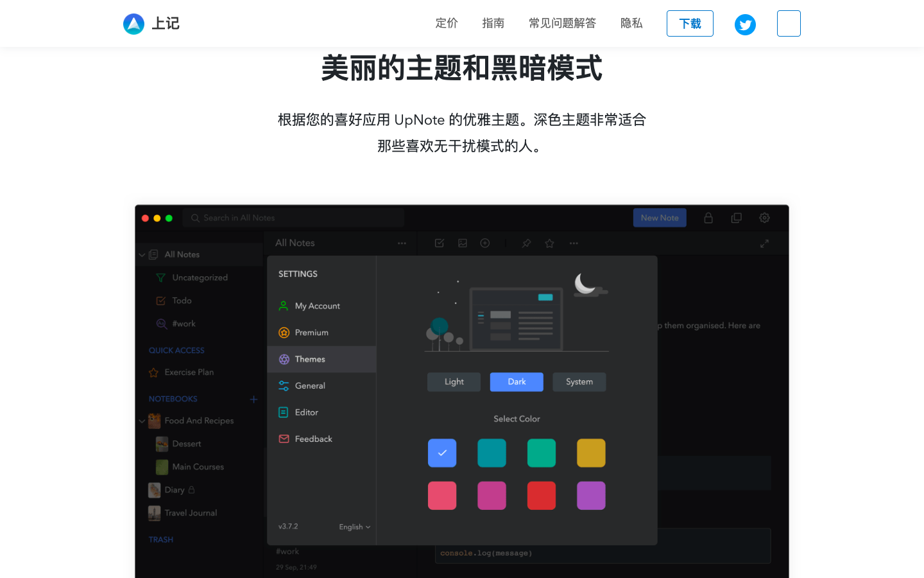This screenshot has height=578, width=924.
Task: Select the dark teal color swatch
Action: point(492,453)
